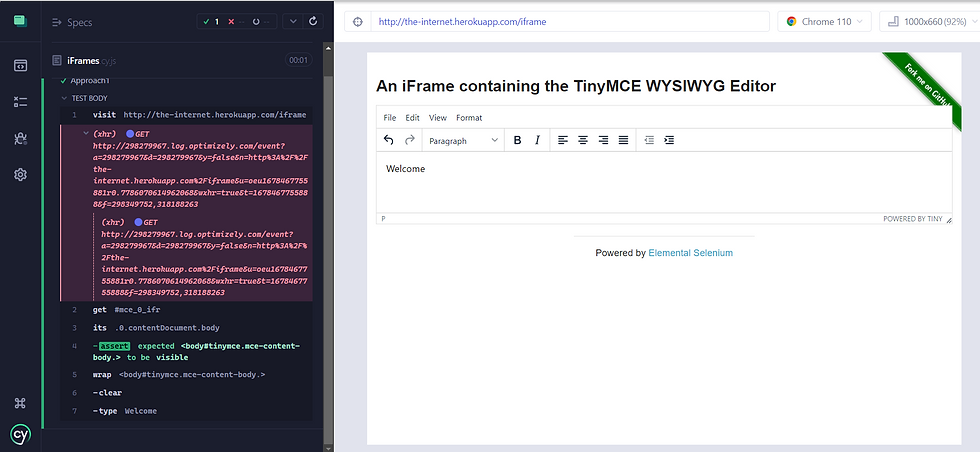This screenshot has height=452, width=980.
Task: Click the Redo arrow in editor toolbar
Action: (410, 140)
